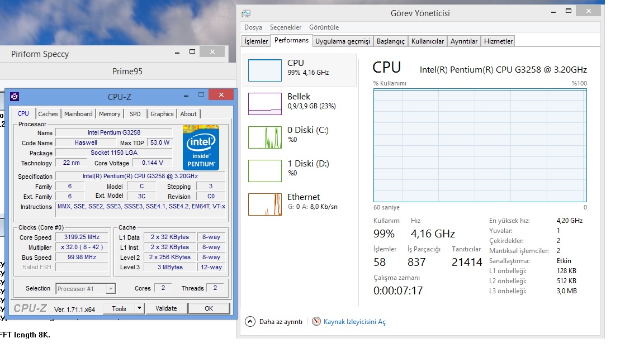Viewport: 644px width, 362px height.
Task: Minimize the Piriform Speccy window
Action: pyautogui.click(x=177, y=52)
